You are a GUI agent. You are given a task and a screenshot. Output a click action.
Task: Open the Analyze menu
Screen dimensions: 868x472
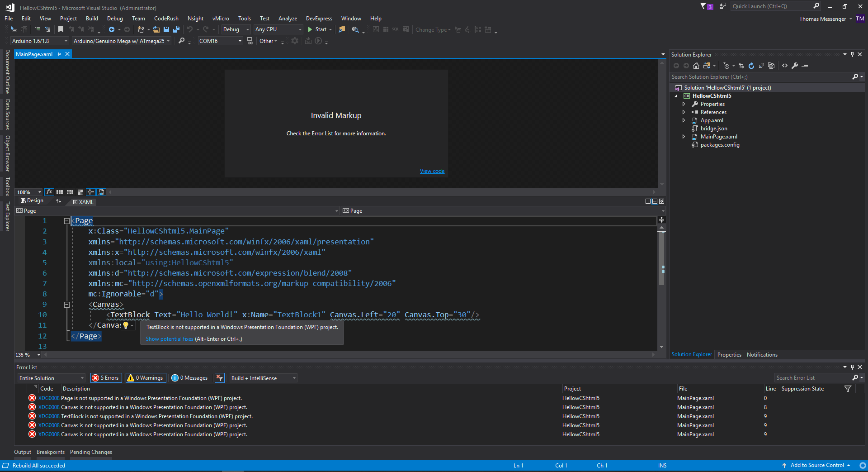click(288, 19)
